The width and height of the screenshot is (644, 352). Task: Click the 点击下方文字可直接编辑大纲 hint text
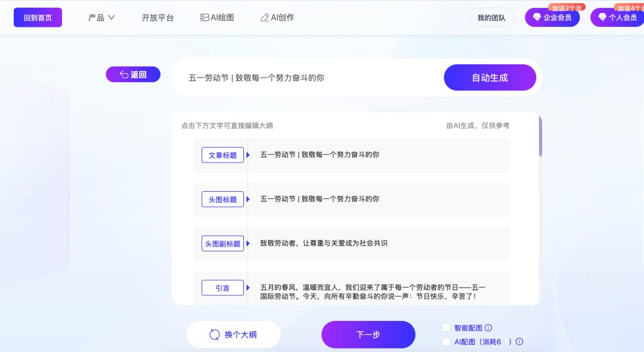tap(227, 126)
